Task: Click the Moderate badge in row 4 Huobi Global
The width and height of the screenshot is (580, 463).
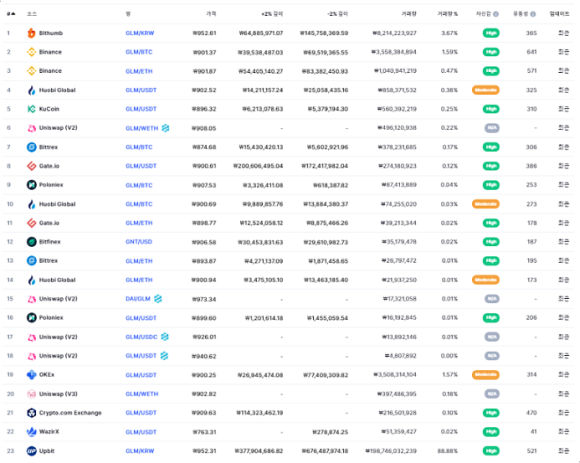Action: tap(485, 90)
